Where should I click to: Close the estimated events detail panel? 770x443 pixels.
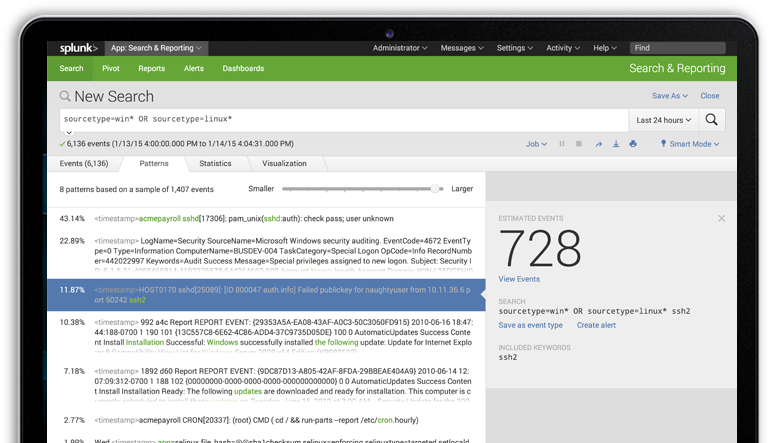pos(722,218)
